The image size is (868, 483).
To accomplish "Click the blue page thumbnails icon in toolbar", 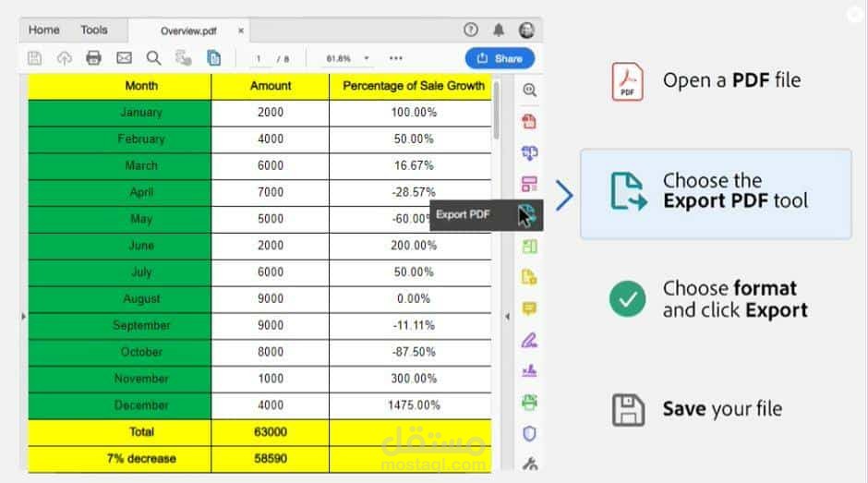I will pos(213,58).
